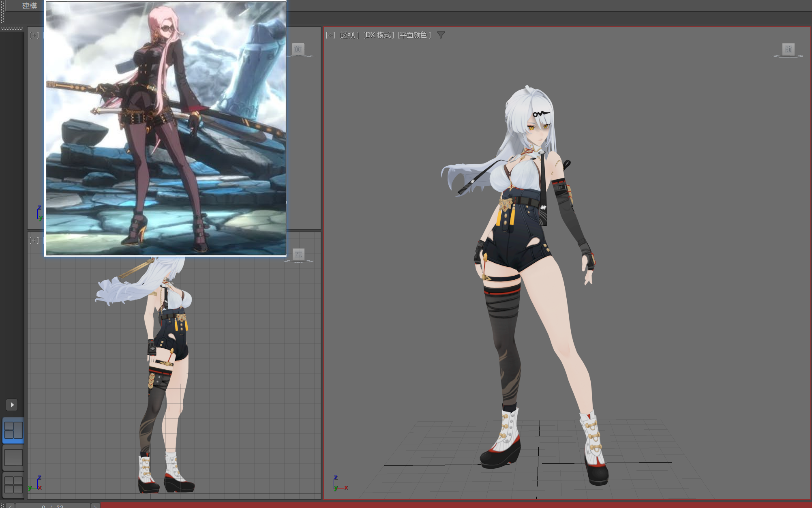Open the 建模 ribbon tab
812x508 pixels.
[29, 6]
